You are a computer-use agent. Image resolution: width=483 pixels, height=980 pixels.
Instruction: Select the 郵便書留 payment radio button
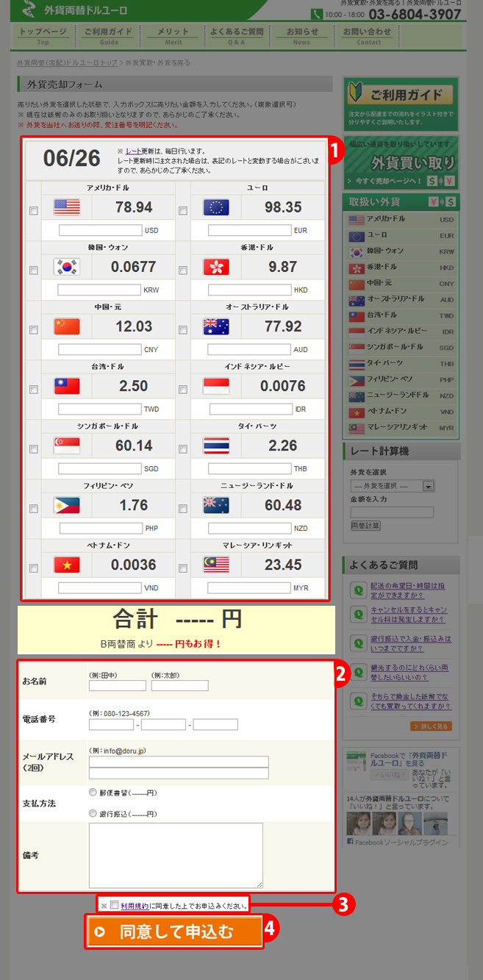(x=93, y=793)
